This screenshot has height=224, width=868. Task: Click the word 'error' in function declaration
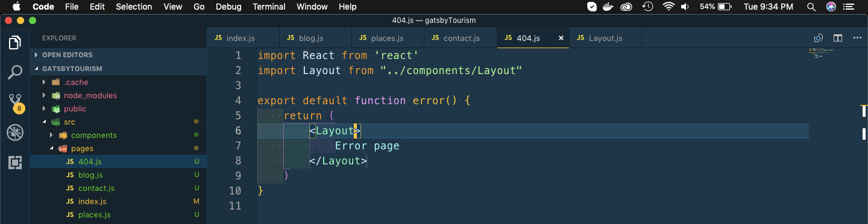tap(429, 101)
